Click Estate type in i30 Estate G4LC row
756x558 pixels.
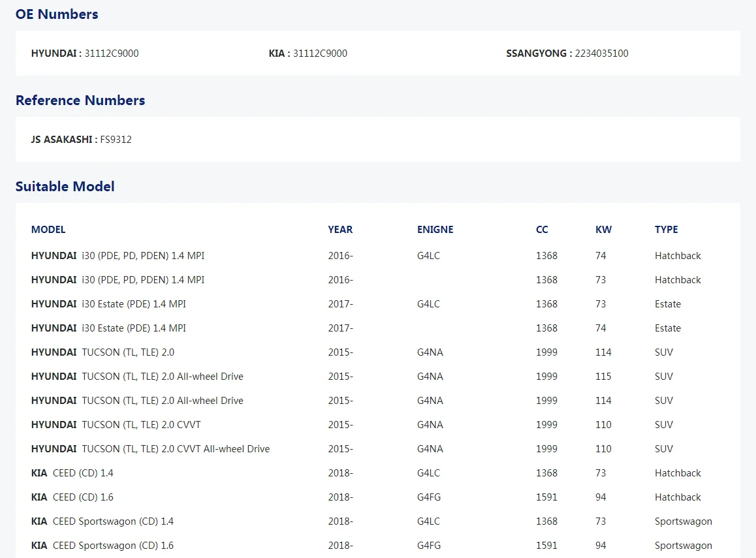pyautogui.click(x=668, y=304)
